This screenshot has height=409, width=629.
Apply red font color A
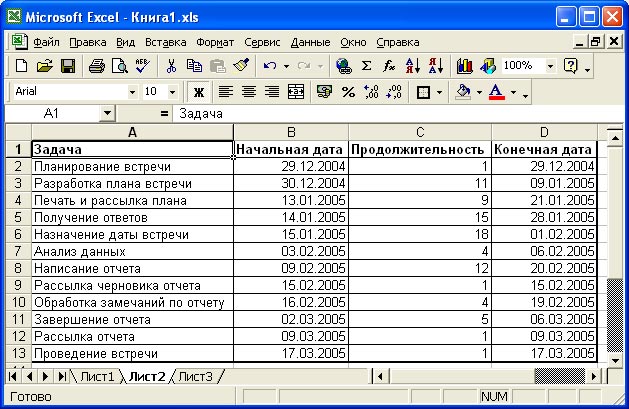(497, 92)
